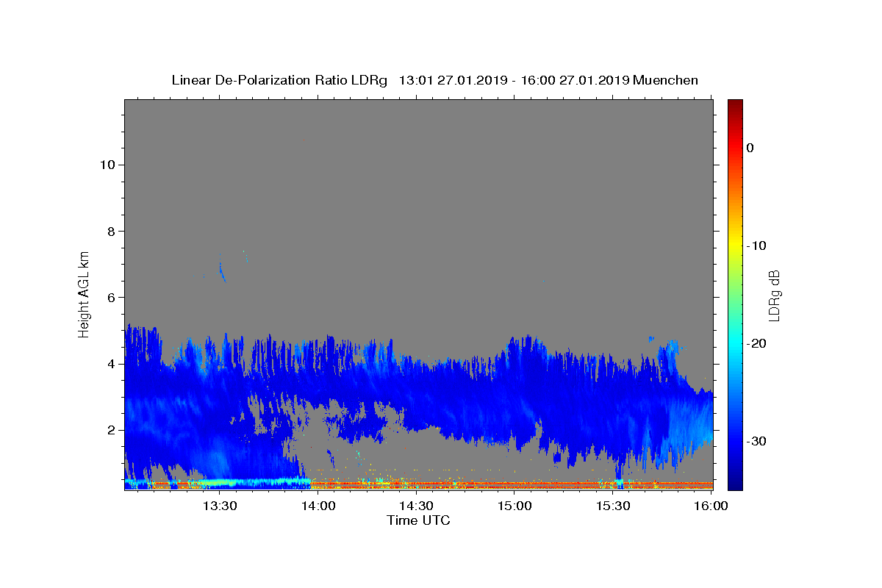Click the 14:00 time tick label

click(319, 506)
